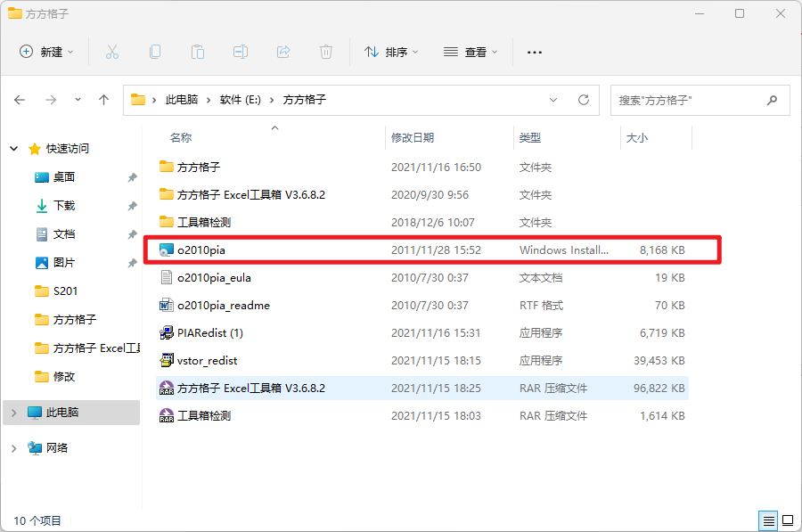Unpin 下载 via its pin icon
The image size is (802, 532).
coord(132,206)
